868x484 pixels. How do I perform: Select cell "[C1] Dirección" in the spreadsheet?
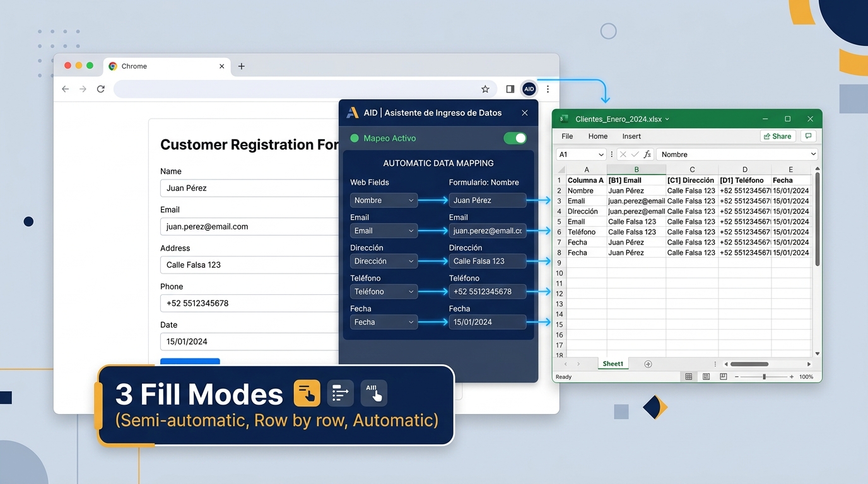click(692, 180)
